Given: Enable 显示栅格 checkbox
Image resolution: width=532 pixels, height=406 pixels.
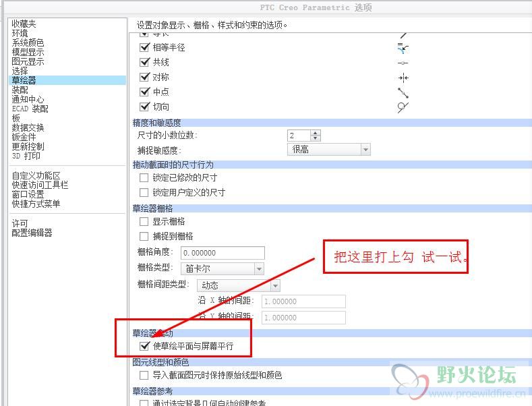Looking at the screenshot, I should tap(144, 222).
